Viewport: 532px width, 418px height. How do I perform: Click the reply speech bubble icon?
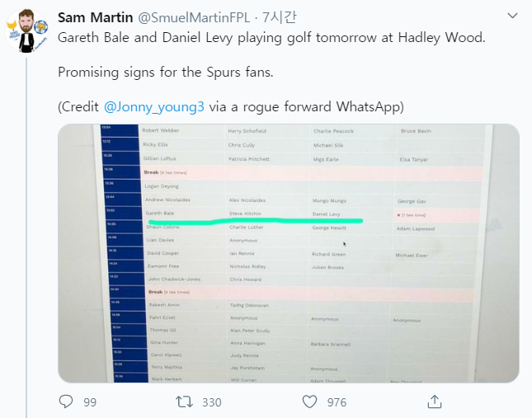pyautogui.click(x=66, y=402)
